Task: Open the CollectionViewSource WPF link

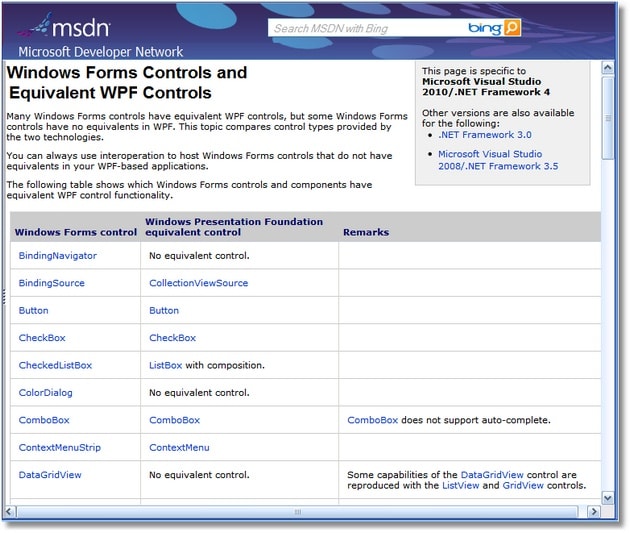Action: pos(198,283)
